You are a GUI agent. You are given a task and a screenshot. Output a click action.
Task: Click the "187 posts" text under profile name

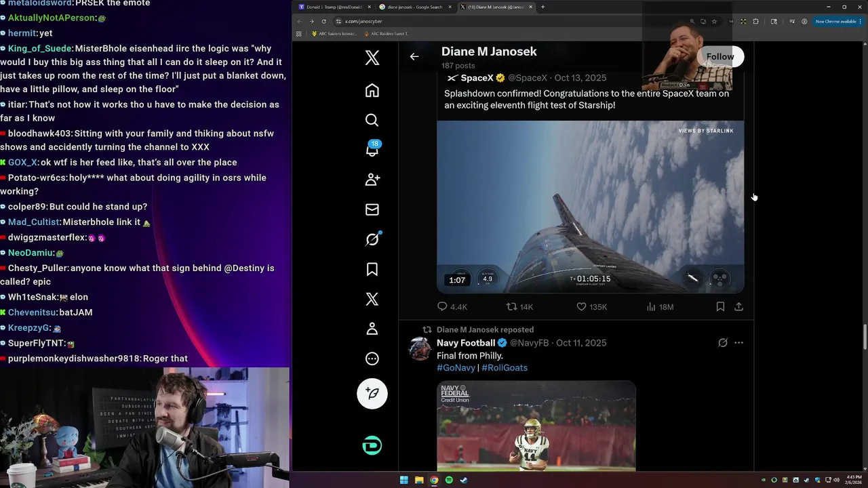pyautogui.click(x=458, y=66)
